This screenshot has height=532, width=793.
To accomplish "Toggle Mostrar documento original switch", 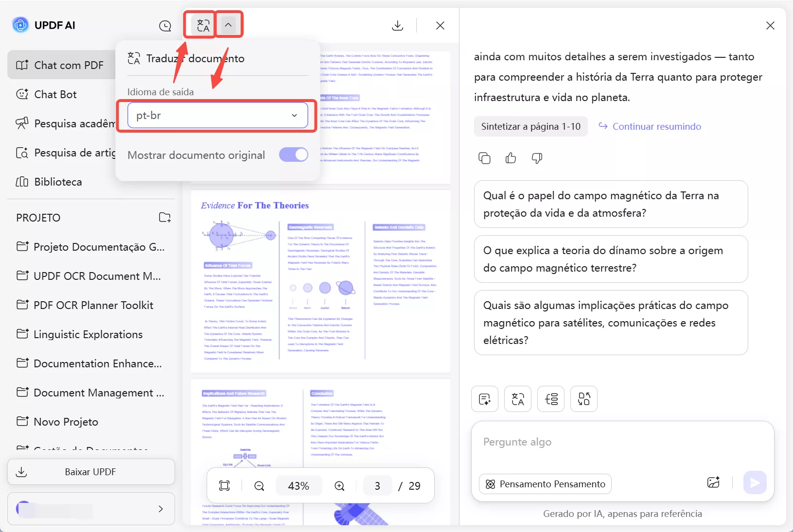I will click(x=293, y=154).
